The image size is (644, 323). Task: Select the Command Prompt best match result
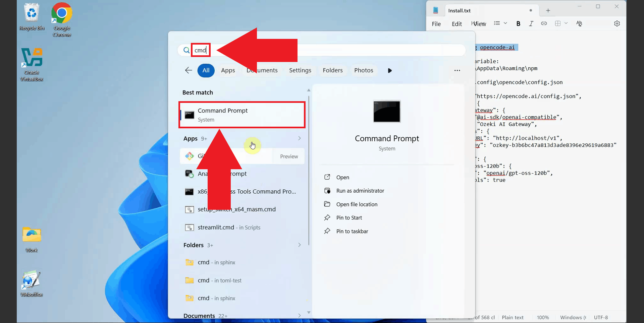tap(241, 115)
